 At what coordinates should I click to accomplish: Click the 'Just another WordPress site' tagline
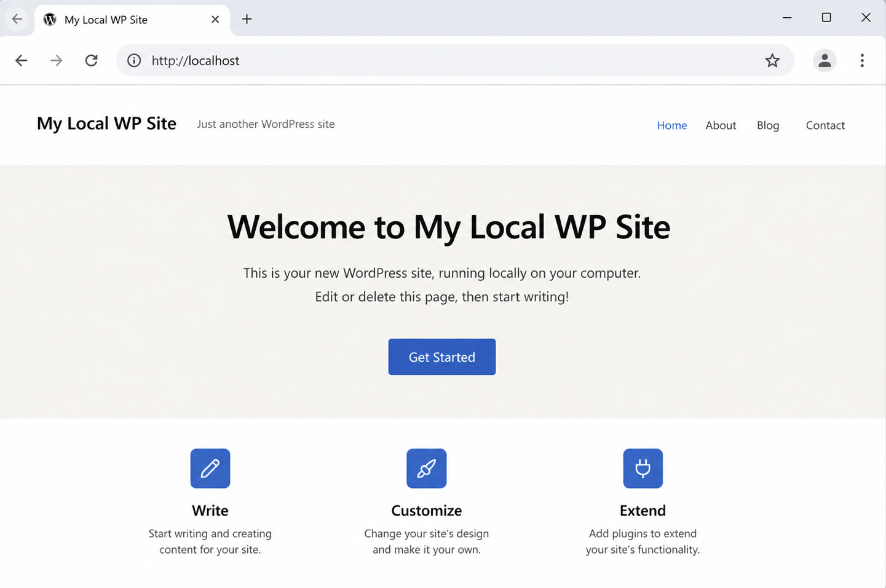click(266, 124)
